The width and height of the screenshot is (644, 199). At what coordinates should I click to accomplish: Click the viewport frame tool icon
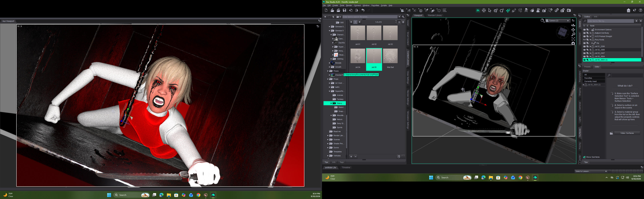(x=573, y=39)
